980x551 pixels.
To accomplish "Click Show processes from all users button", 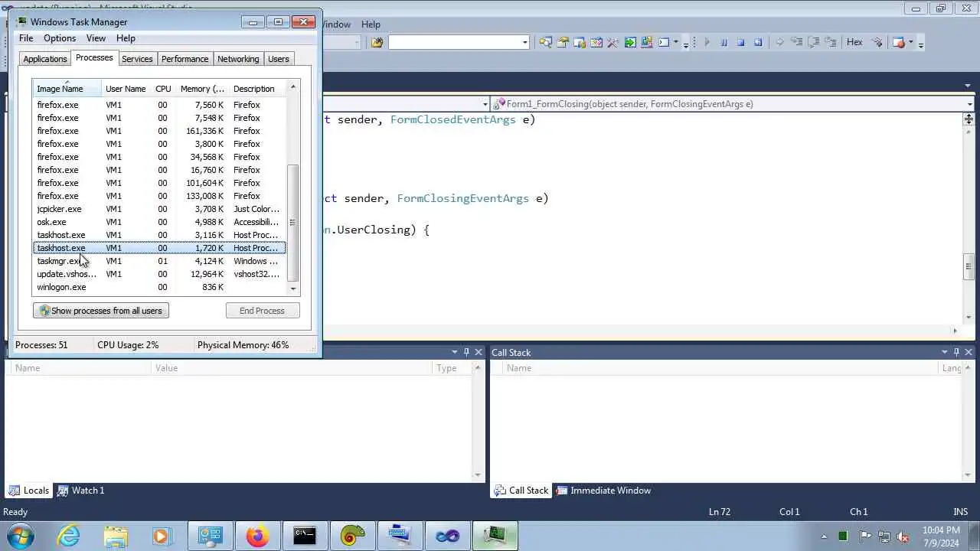I will [x=101, y=311].
